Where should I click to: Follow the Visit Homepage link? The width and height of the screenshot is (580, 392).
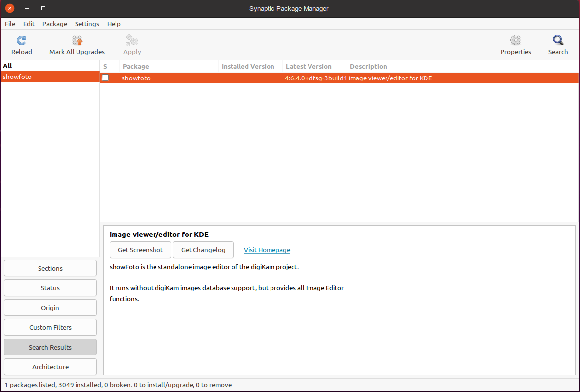click(x=267, y=250)
